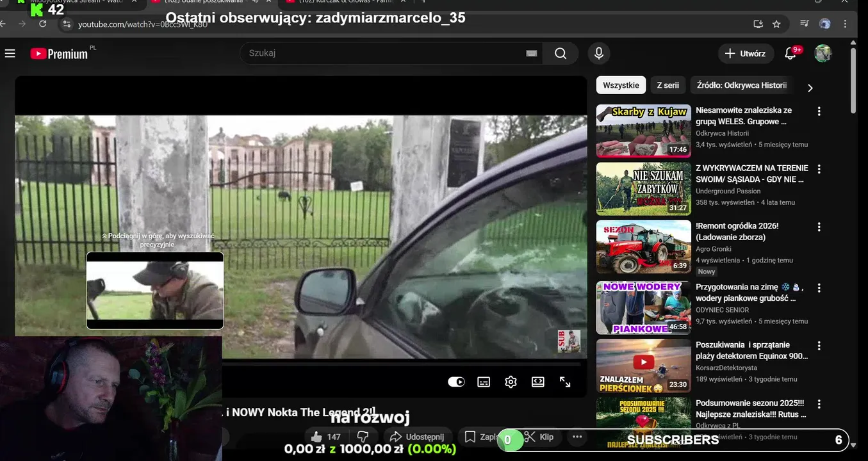The image size is (868, 461).
Task: Select the Źródło: Odkrywca Historii chip
Action: tap(742, 85)
